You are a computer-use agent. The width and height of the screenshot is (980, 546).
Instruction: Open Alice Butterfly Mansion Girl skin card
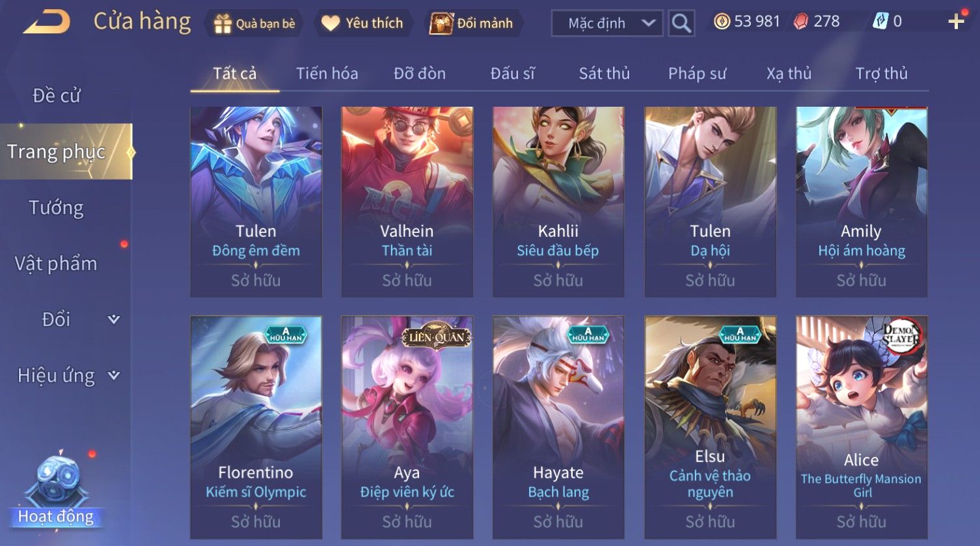click(862, 428)
